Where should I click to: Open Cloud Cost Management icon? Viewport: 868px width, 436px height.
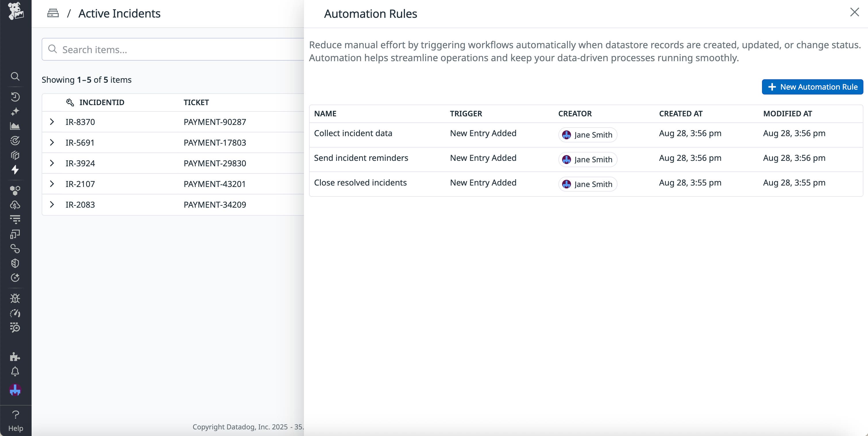point(15,204)
